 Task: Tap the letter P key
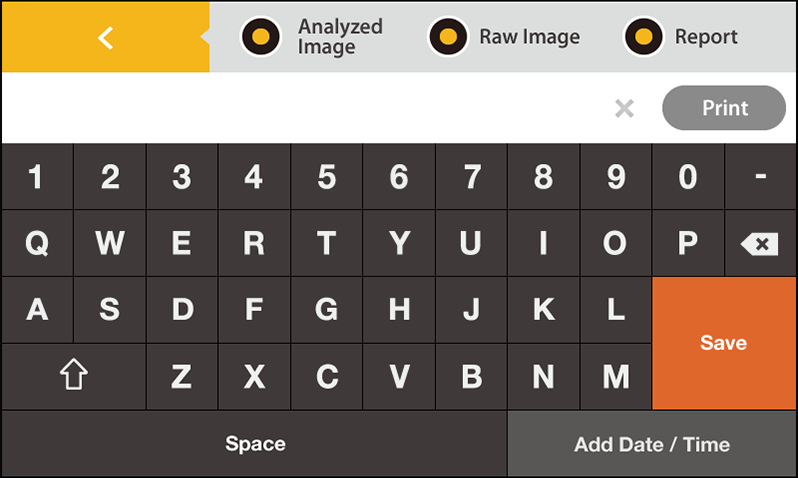688,244
